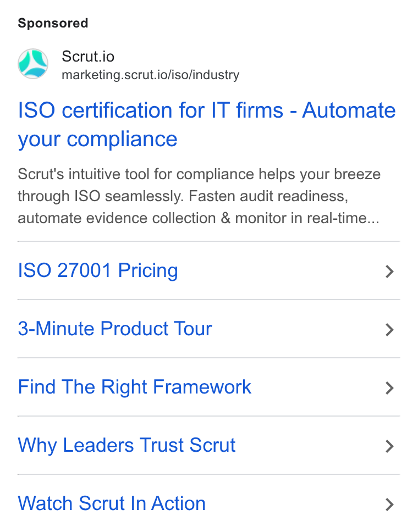Click the Scrut.io advertiser name

[88, 56]
